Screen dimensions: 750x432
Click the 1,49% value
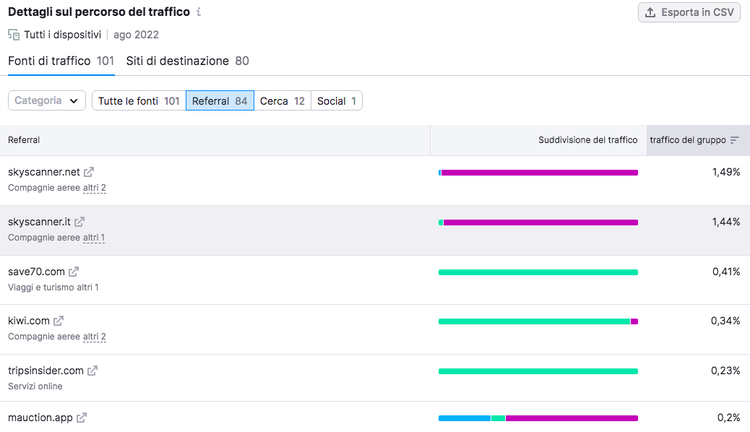tap(726, 172)
